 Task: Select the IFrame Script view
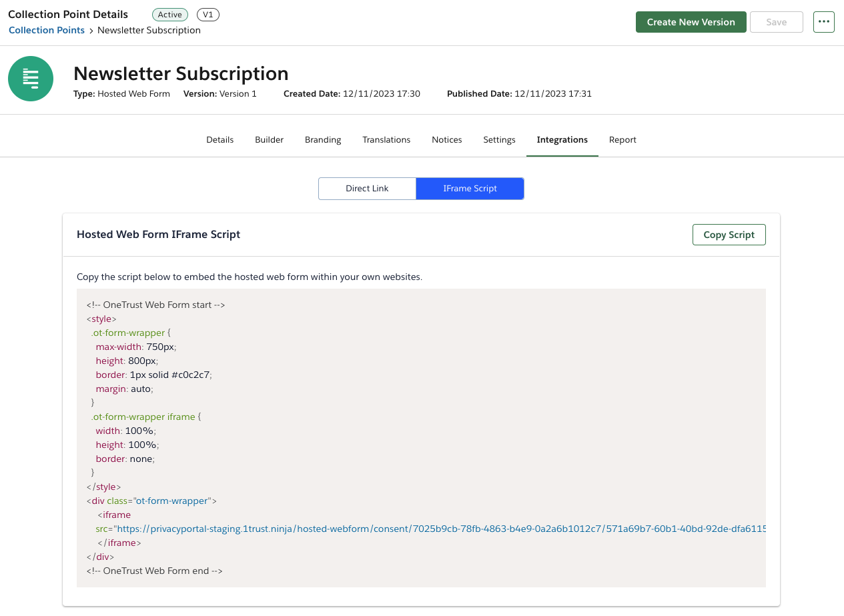pos(470,188)
